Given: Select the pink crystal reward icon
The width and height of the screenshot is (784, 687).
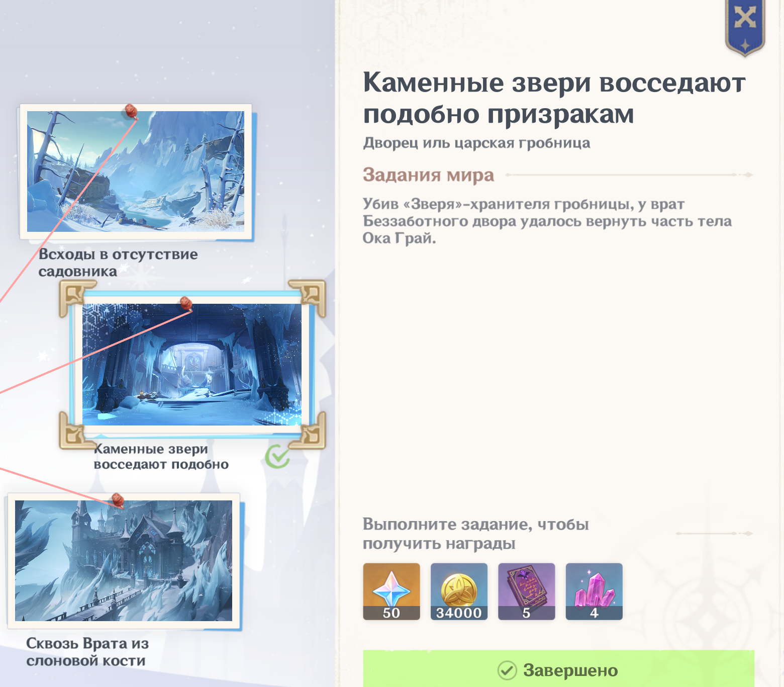Looking at the screenshot, I should click(x=594, y=591).
